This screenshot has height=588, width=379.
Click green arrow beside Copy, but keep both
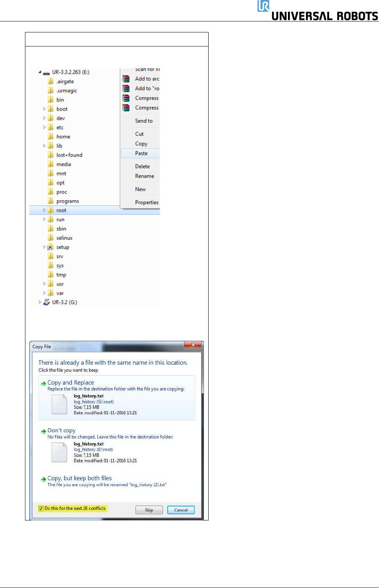point(44,479)
